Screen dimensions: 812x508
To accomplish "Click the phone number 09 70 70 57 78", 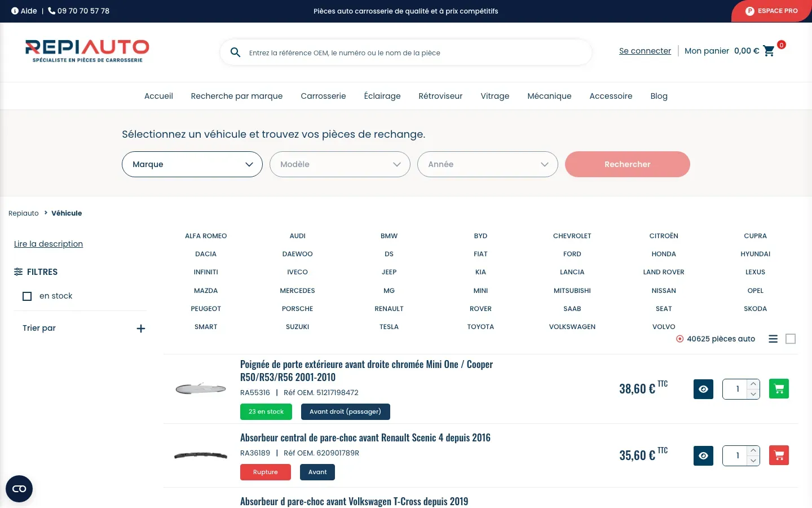I will tap(79, 11).
